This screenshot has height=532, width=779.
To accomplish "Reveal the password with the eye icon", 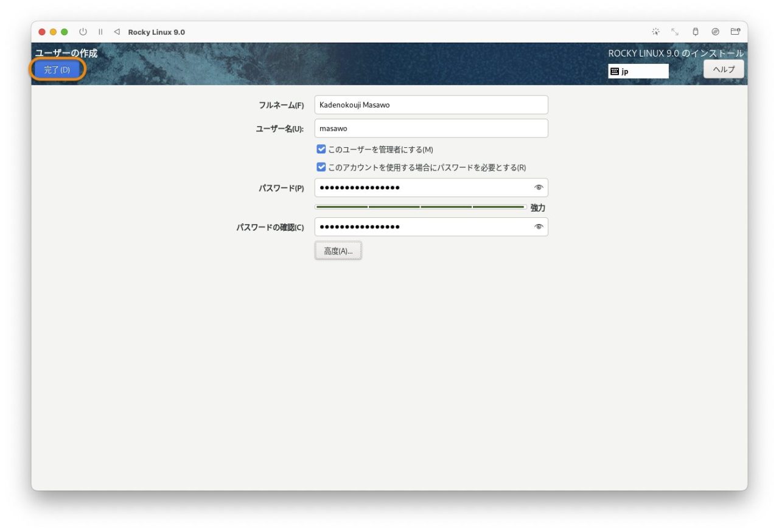I will pyautogui.click(x=539, y=187).
